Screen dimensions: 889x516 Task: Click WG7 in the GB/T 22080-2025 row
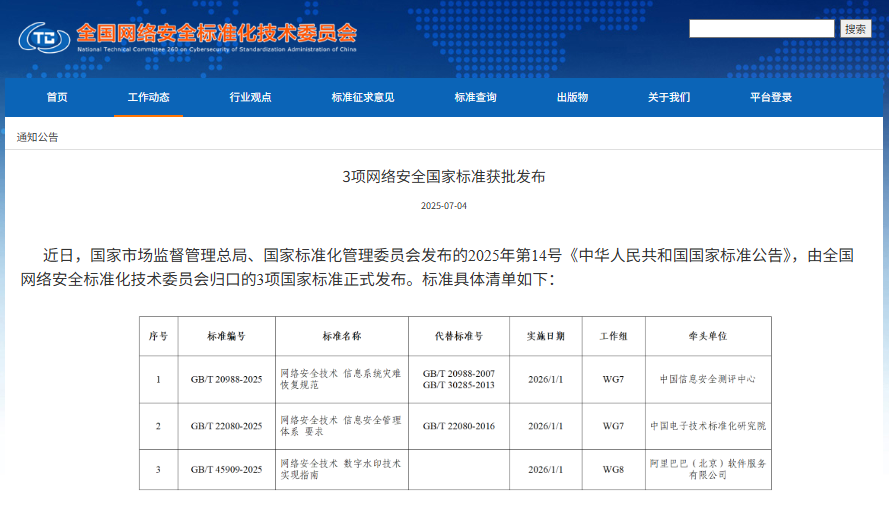[x=613, y=426]
